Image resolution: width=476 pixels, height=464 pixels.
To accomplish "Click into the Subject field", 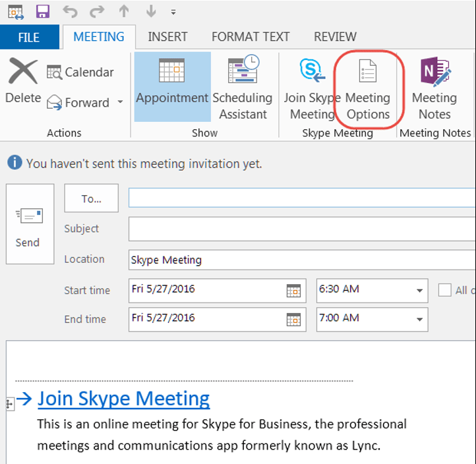I will 302,229.
